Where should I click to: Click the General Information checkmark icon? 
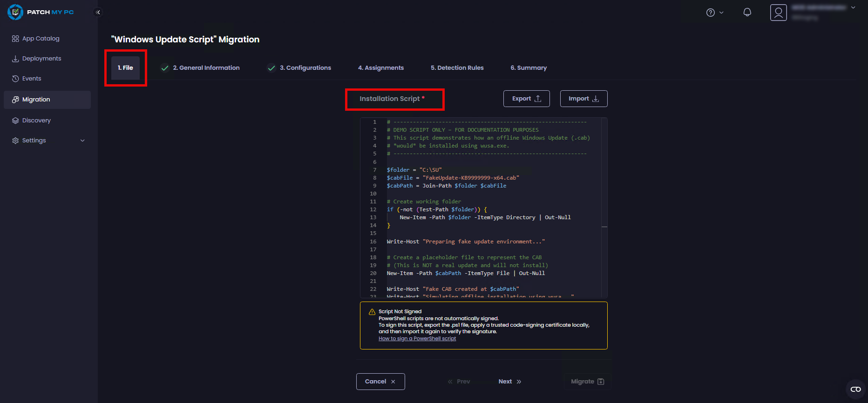(165, 68)
